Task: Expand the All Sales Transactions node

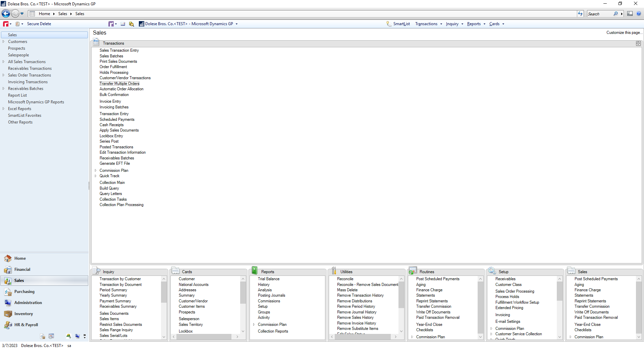Action: (4, 62)
